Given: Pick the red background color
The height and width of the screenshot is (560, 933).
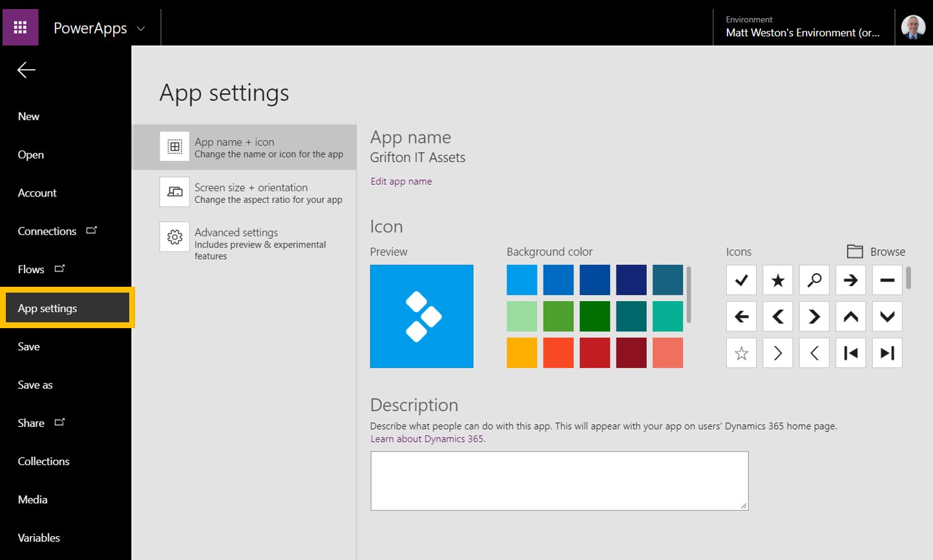Looking at the screenshot, I should click(x=594, y=353).
